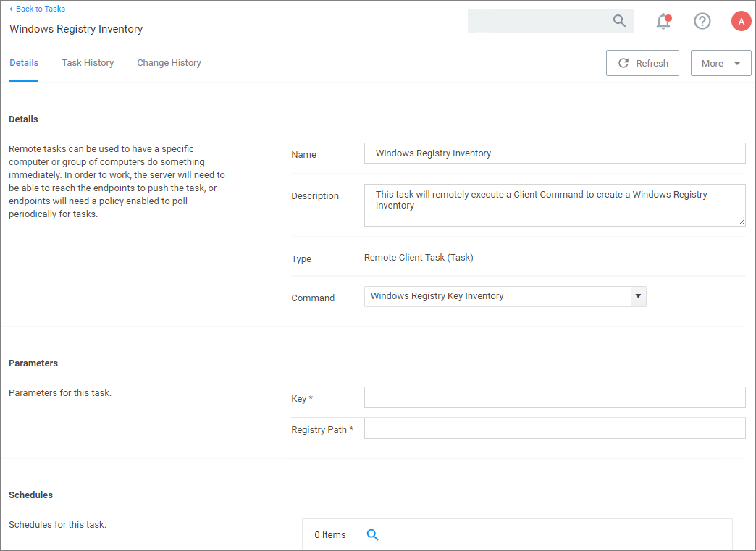The image size is (756, 551).
Task: Click the Schedules search magnifier icon
Action: (x=373, y=535)
